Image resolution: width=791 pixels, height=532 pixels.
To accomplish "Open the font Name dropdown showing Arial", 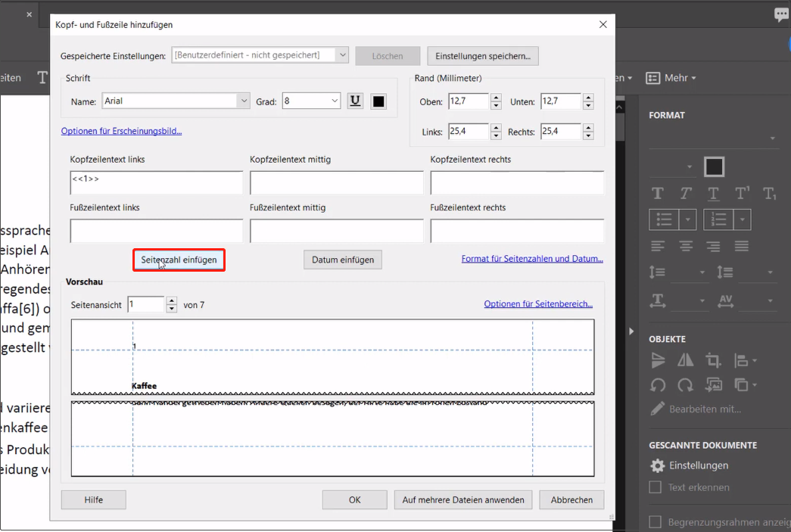I will point(243,101).
